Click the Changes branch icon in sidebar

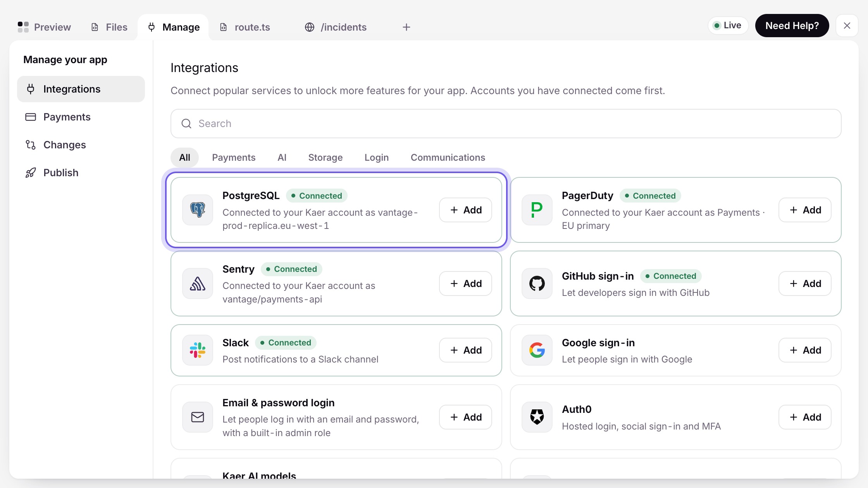(31, 145)
